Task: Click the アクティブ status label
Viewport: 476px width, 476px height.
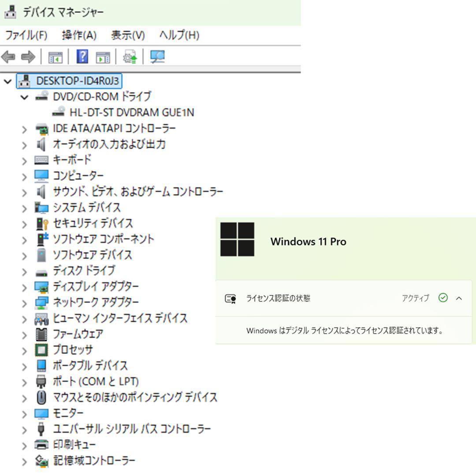Action: (x=415, y=298)
